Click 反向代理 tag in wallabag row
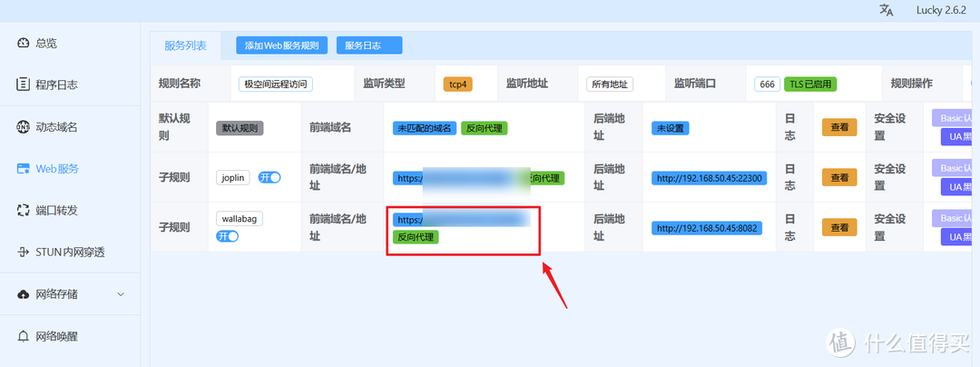Screen dimensions: 980x367 [416, 237]
